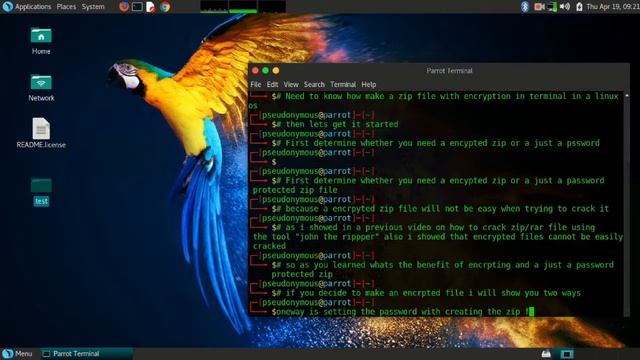Click the line 'protected zip file'

[x=295, y=190]
